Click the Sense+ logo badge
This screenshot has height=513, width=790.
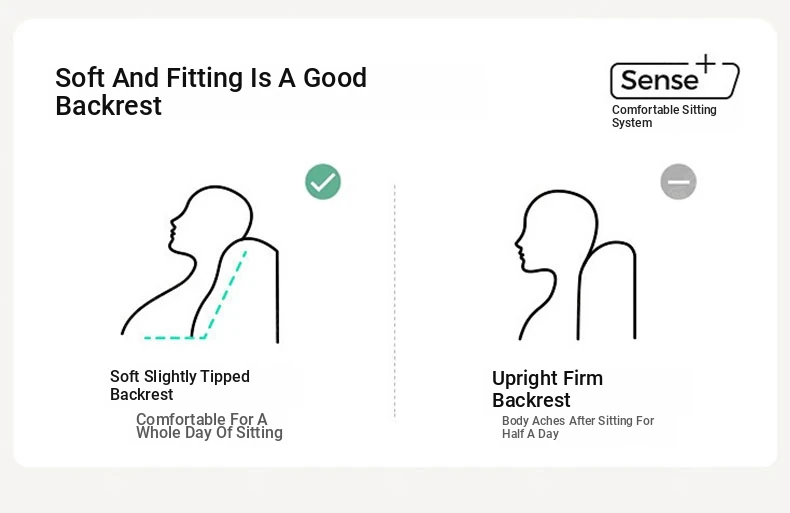[675, 77]
